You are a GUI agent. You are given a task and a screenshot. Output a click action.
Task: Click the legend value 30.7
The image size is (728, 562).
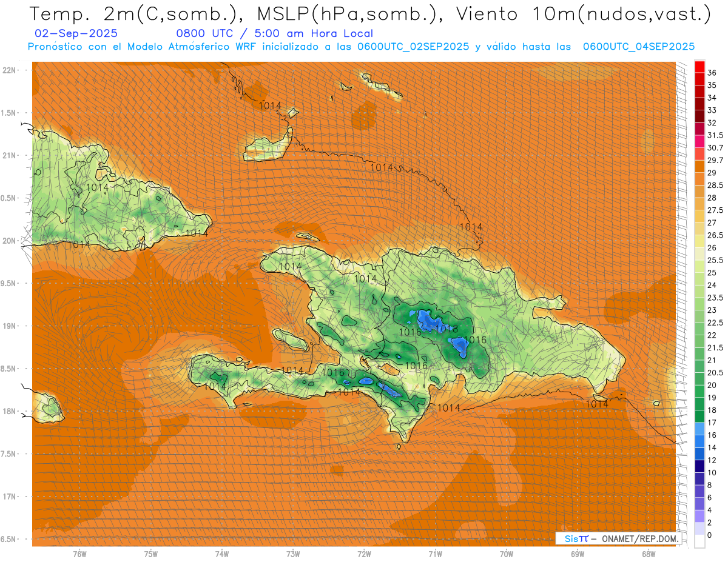pos(715,148)
